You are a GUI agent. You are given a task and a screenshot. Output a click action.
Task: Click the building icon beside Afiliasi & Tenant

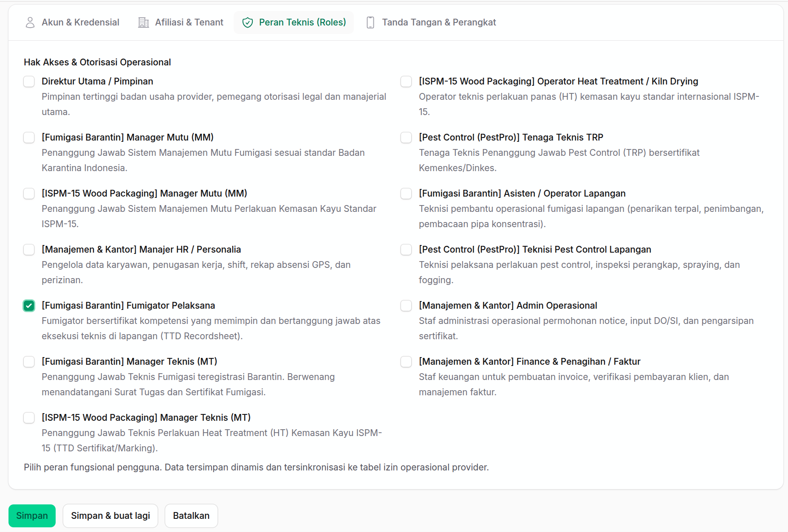(x=144, y=23)
